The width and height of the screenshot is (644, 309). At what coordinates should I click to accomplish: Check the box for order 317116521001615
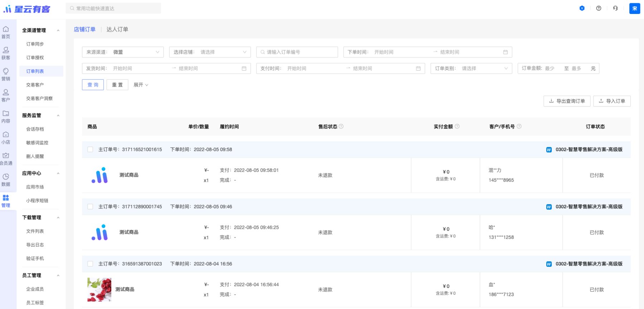click(90, 149)
